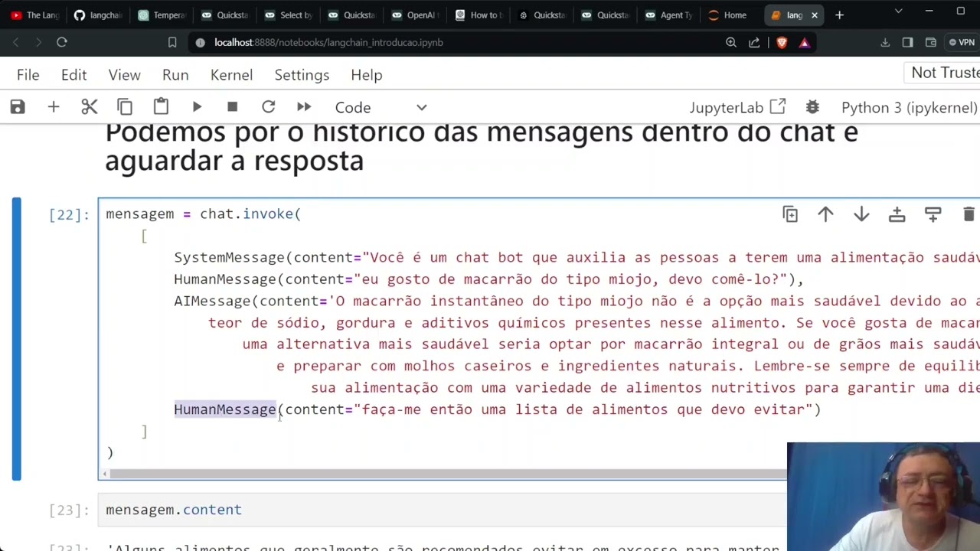This screenshot has height=551, width=980.
Task: Open the browser downloads icon
Action: [885, 42]
